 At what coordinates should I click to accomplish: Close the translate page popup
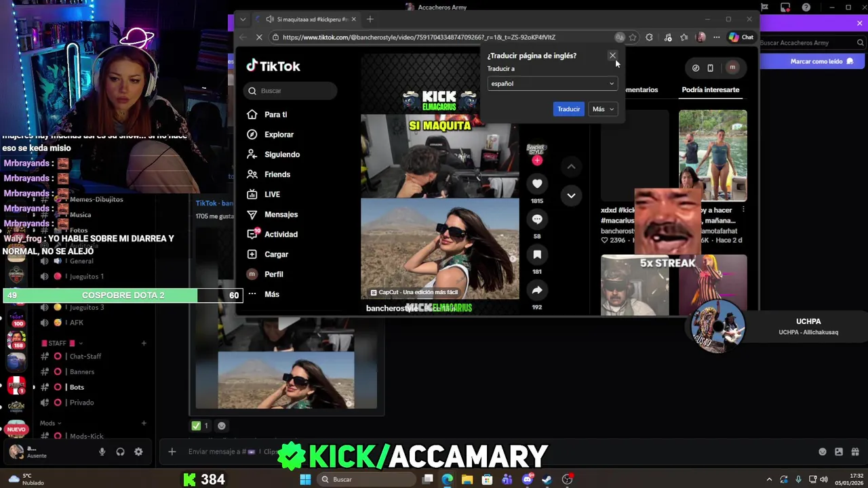[x=612, y=56]
